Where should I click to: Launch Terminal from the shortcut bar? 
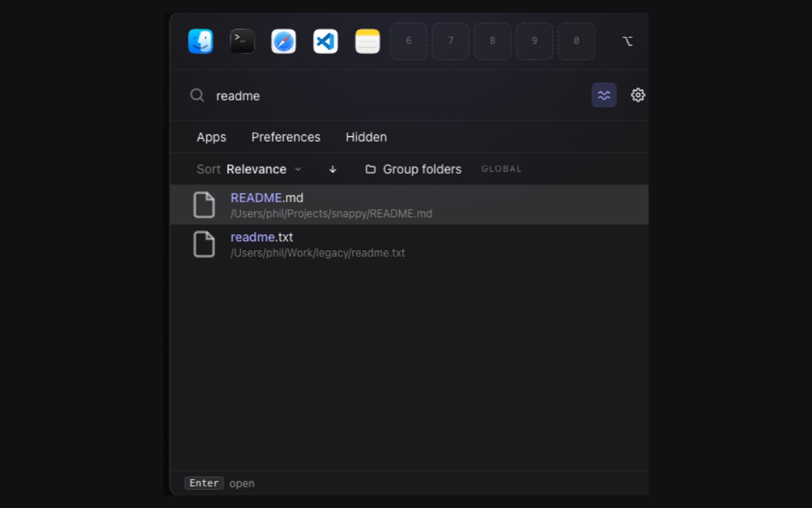click(242, 41)
